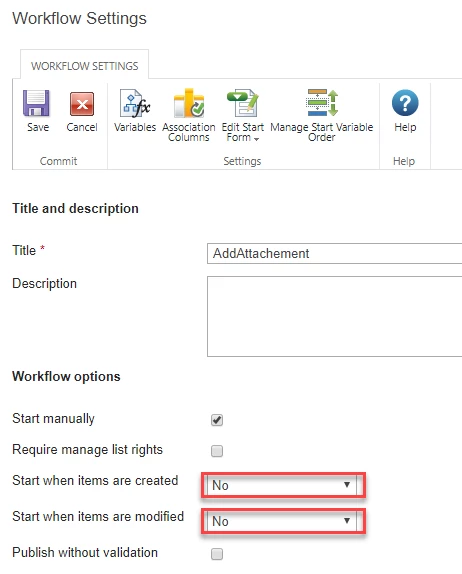Click the Start manually label
This screenshot has height=574, width=462.
tap(53, 418)
